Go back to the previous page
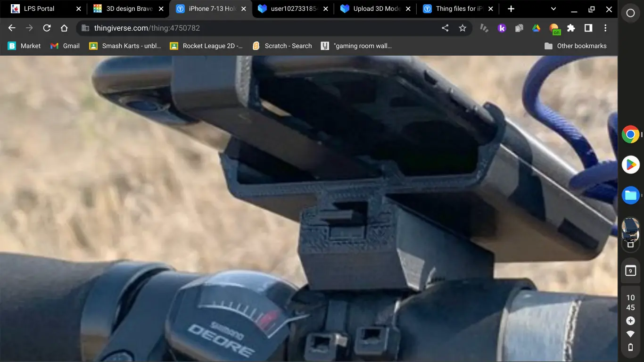 [x=12, y=28]
